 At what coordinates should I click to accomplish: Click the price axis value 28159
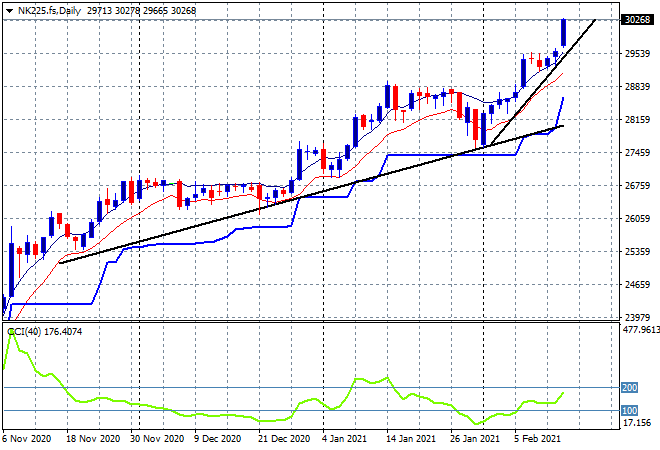tap(637, 120)
